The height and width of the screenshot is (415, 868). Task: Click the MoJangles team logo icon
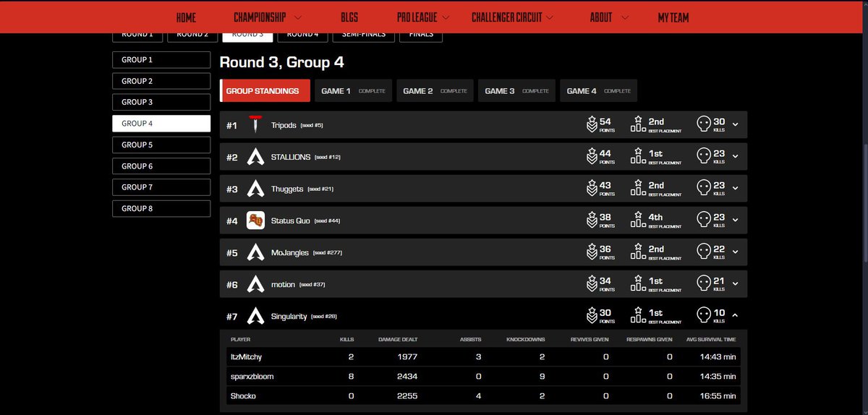[x=255, y=252]
